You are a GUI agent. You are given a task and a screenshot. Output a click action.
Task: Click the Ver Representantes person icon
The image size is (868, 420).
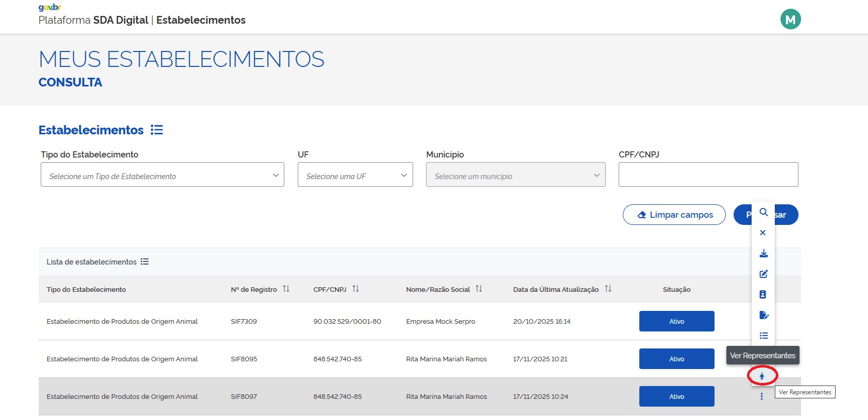coord(762,376)
